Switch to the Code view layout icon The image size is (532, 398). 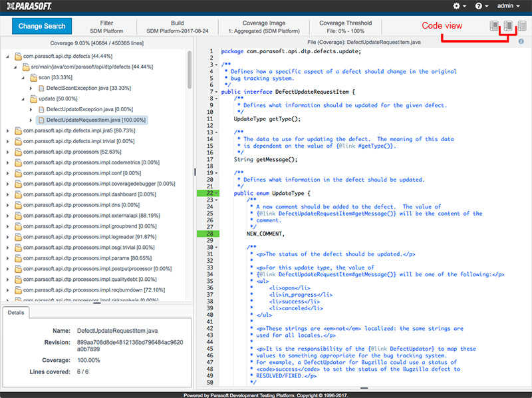point(508,25)
